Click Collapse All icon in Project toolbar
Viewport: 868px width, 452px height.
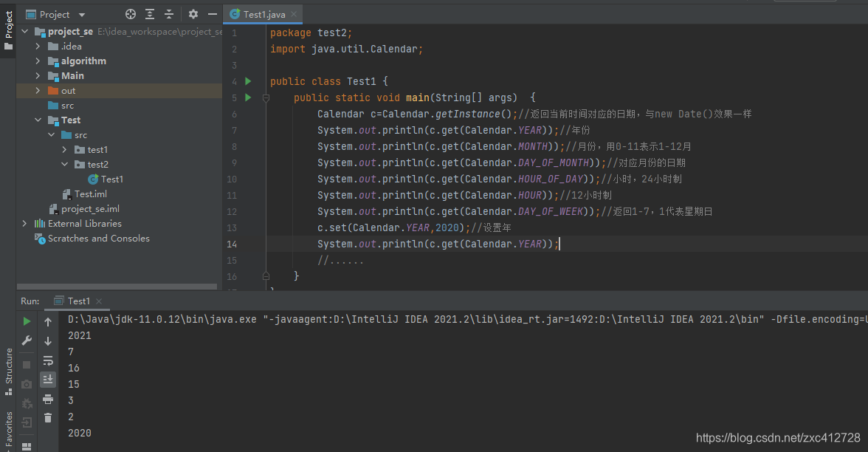[x=169, y=15]
